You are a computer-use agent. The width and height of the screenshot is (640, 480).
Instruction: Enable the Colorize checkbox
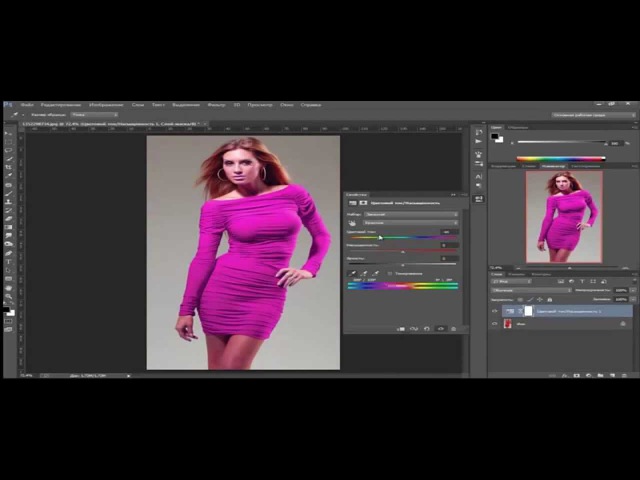(389, 273)
